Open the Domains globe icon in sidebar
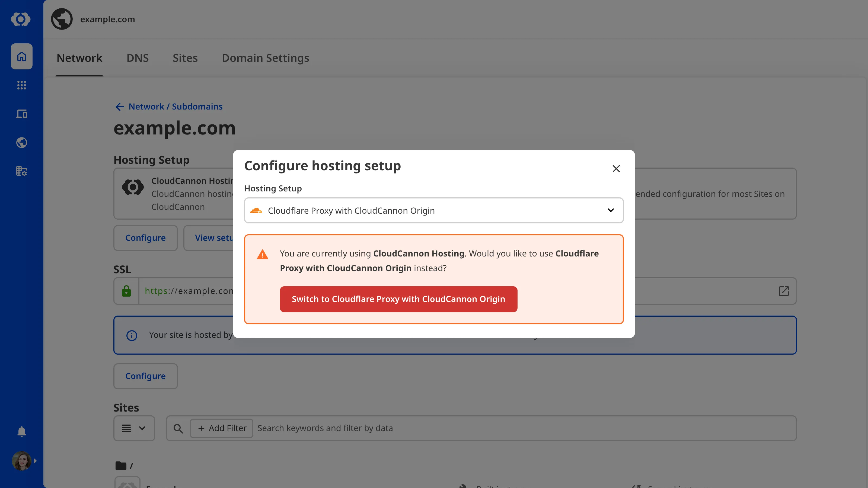868x488 pixels. (21, 142)
